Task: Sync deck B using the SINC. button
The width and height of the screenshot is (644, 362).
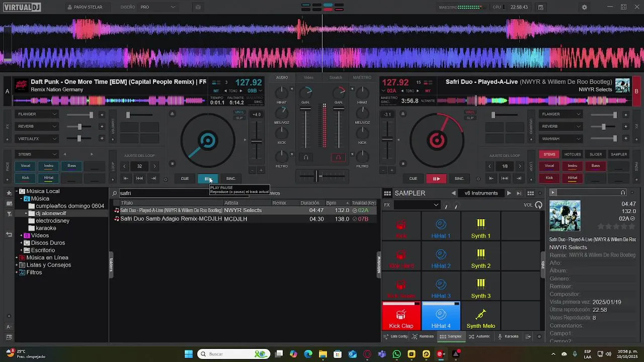Action: pyautogui.click(x=459, y=178)
